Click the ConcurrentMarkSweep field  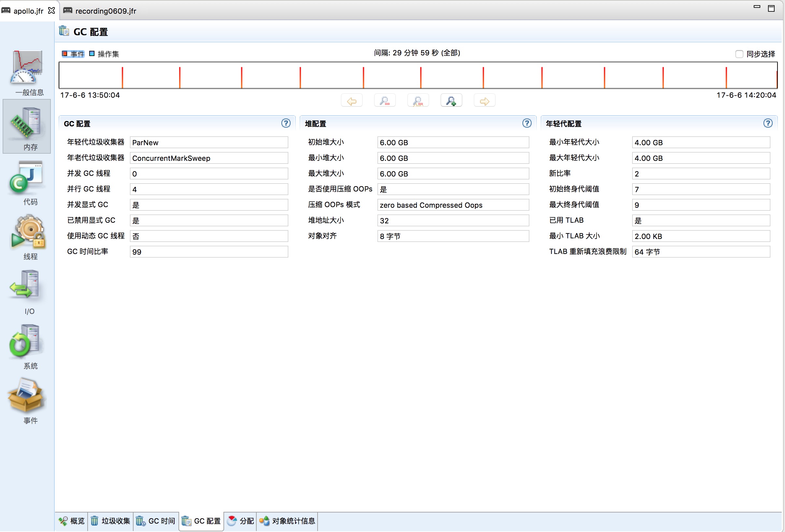click(209, 158)
